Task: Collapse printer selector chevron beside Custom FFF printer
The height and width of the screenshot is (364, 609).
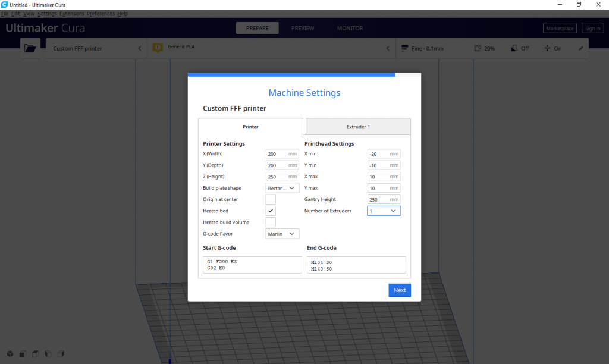Action: (x=140, y=49)
